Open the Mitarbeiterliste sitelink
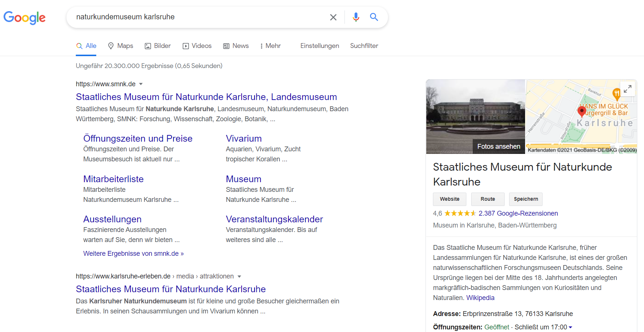The width and height of the screenshot is (644, 332). click(x=113, y=179)
